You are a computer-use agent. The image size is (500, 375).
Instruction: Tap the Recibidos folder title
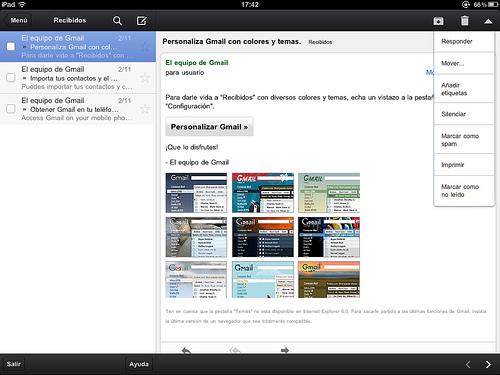pyautogui.click(x=70, y=21)
